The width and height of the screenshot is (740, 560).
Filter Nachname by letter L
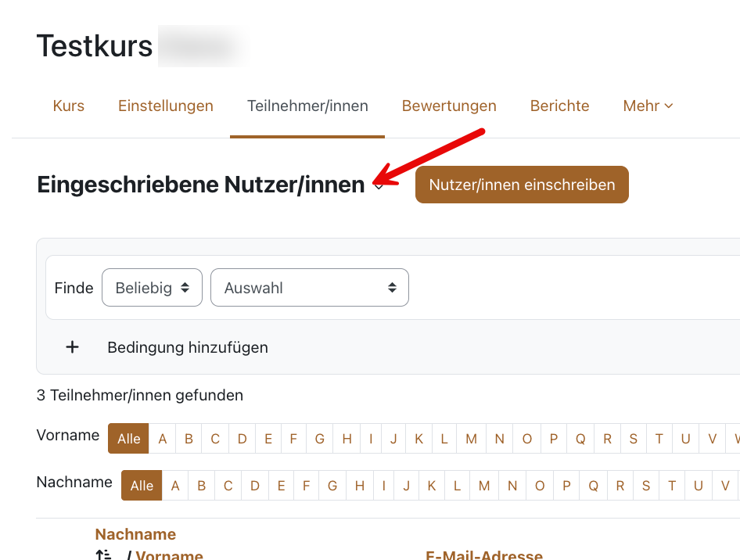457,486
